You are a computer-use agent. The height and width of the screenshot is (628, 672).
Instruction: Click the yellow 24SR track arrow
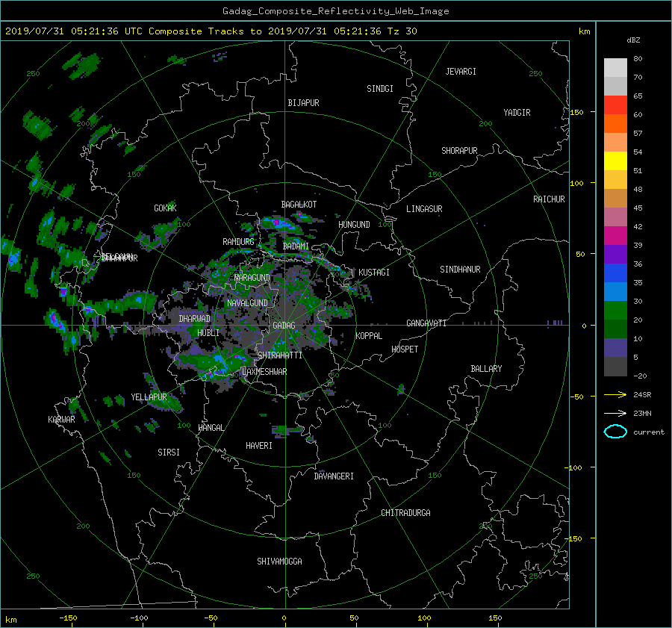pyautogui.click(x=615, y=394)
